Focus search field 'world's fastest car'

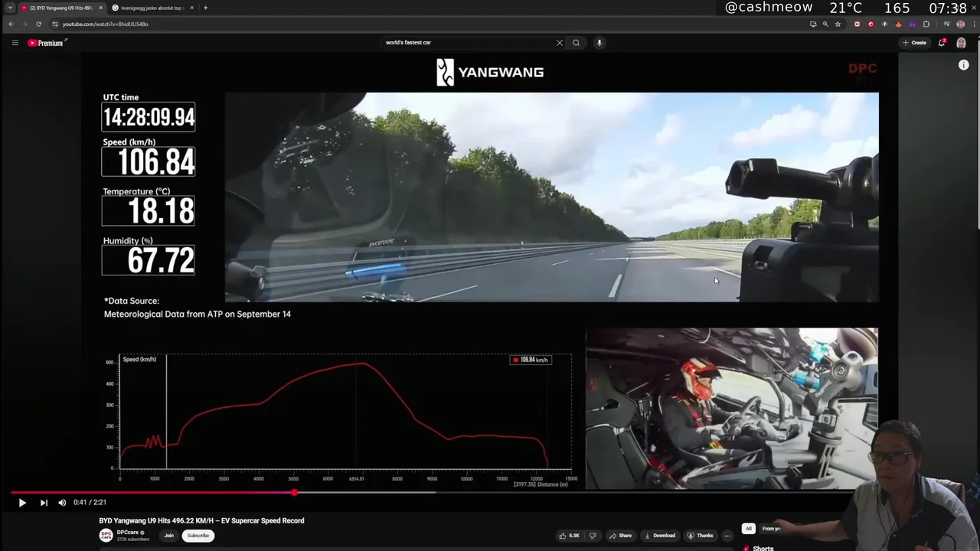coord(467,43)
